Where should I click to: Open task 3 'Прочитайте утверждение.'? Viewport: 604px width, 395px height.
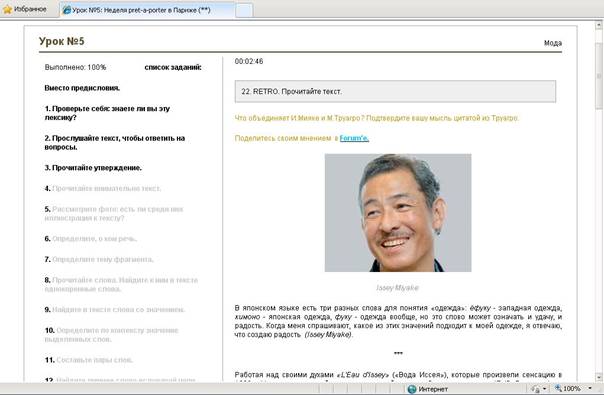93,168
